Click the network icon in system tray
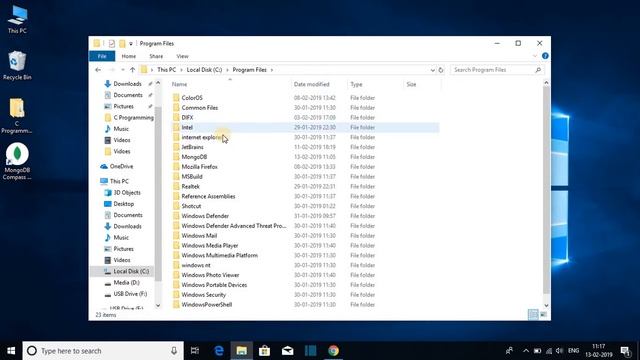 [549, 351]
